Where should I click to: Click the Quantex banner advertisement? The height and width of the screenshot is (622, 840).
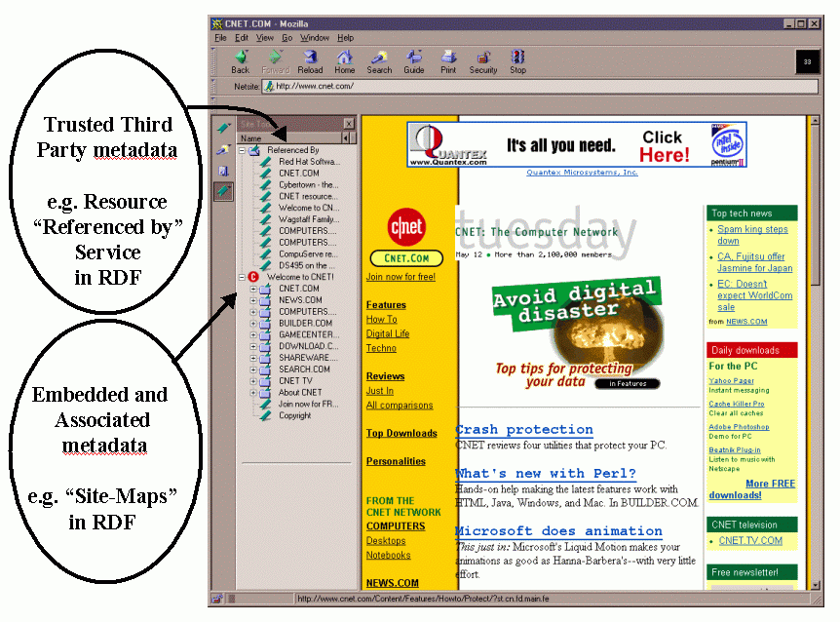point(577,145)
